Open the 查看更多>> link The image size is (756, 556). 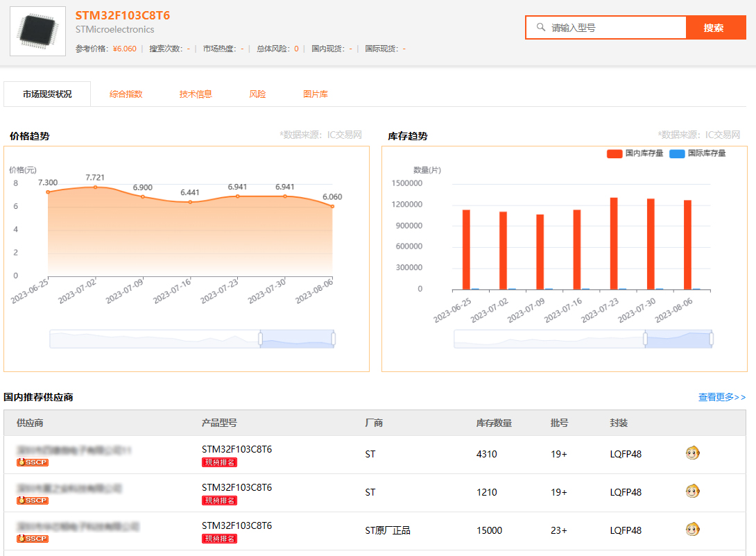pyautogui.click(x=722, y=397)
